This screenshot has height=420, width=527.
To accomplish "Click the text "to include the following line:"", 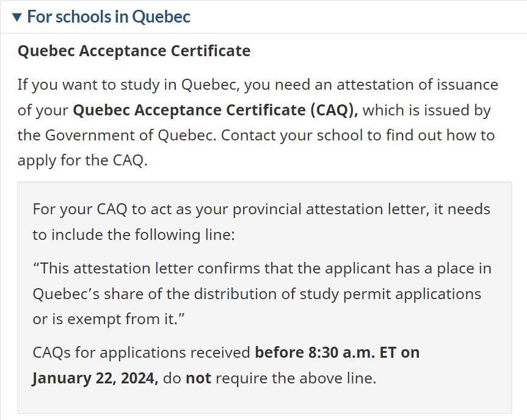I will pyautogui.click(x=134, y=235).
